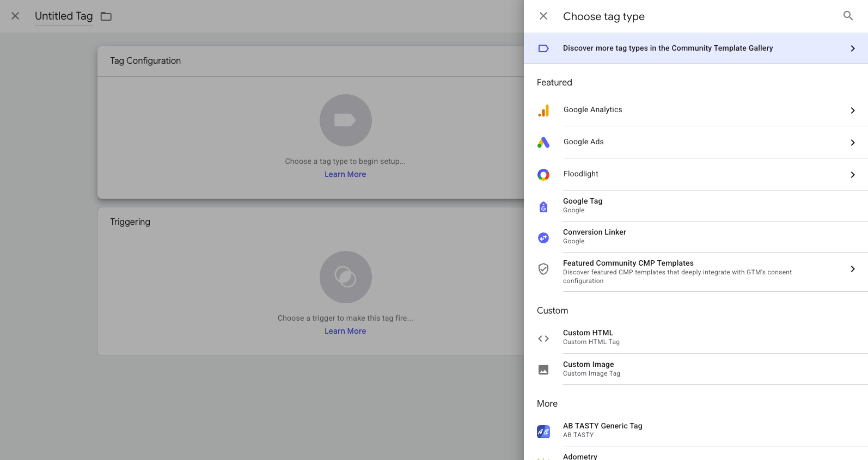868x460 pixels.
Task: Click the folder icon beside Untitled Tag
Action: (106, 16)
